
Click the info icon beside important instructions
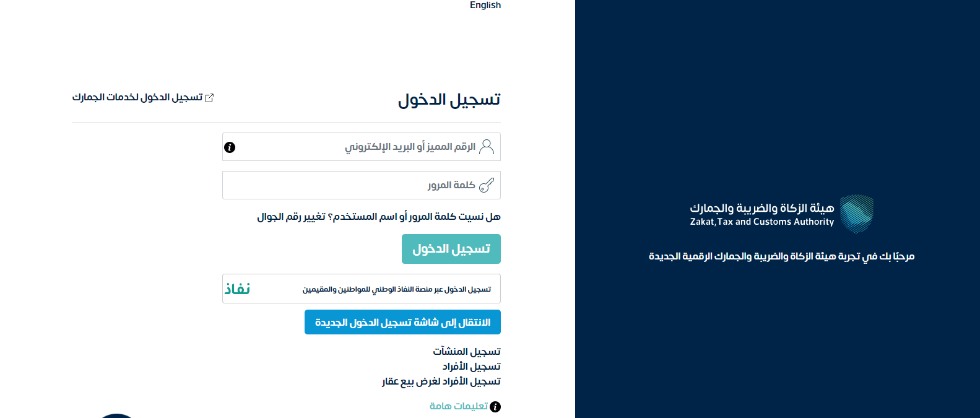click(495, 407)
